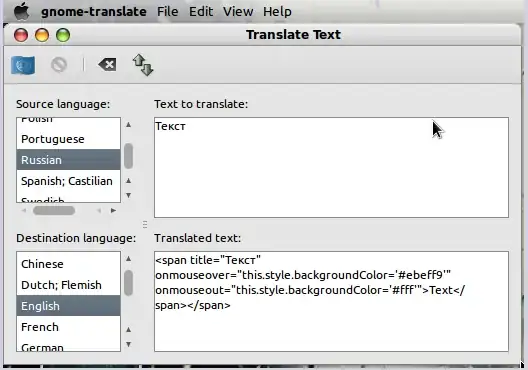Screen dimensions: 528x370
Task: Open the Apple menu logo
Action: [x=22, y=11]
